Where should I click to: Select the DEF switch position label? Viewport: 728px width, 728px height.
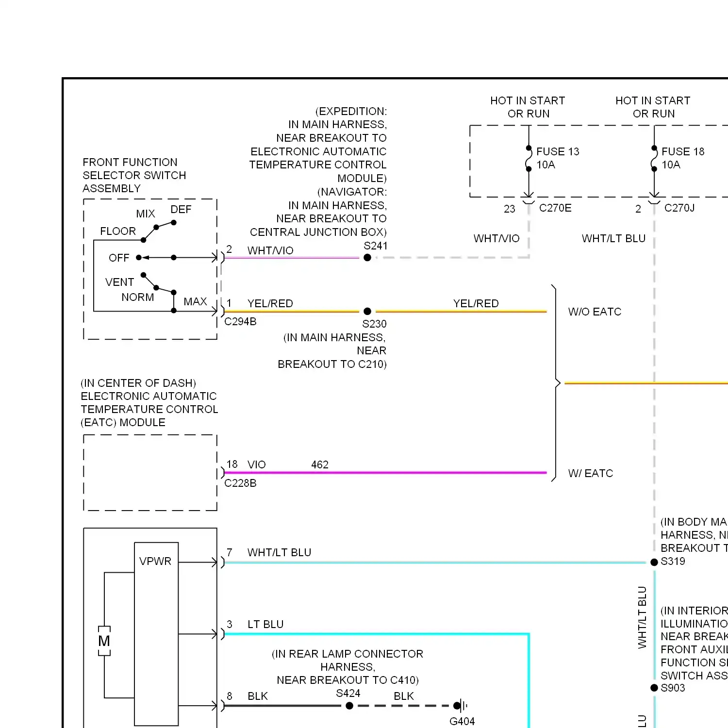pyautogui.click(x=181, y=209)
